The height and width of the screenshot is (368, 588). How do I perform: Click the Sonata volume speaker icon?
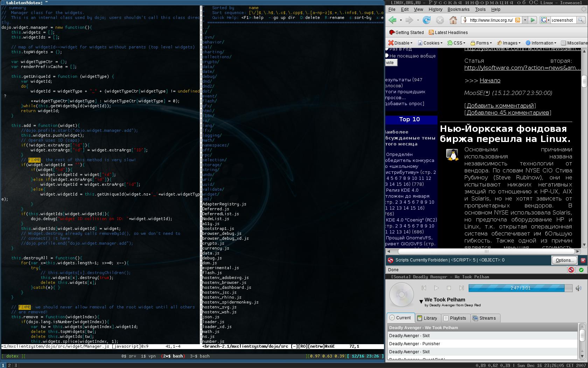578,288
